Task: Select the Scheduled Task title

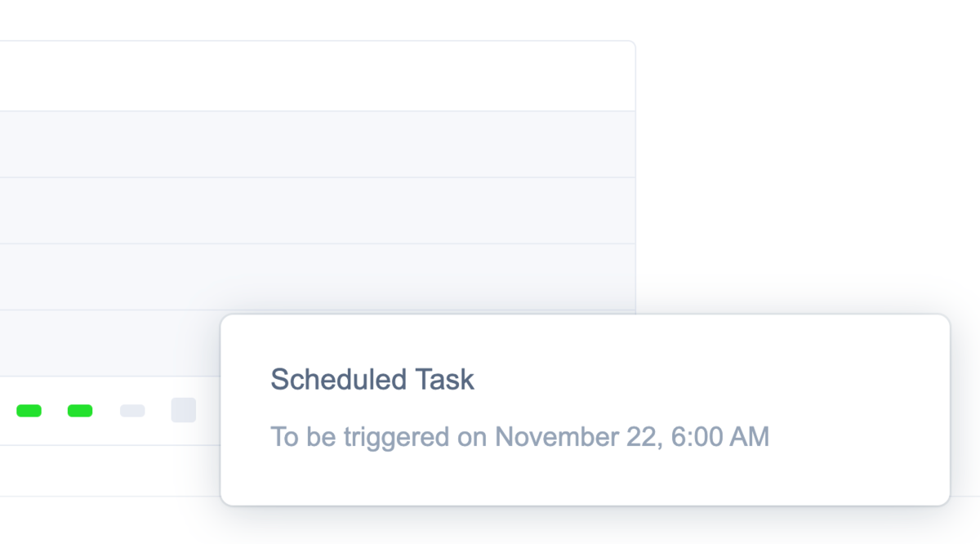Action: pyautogui.click(x=372, y=379)
